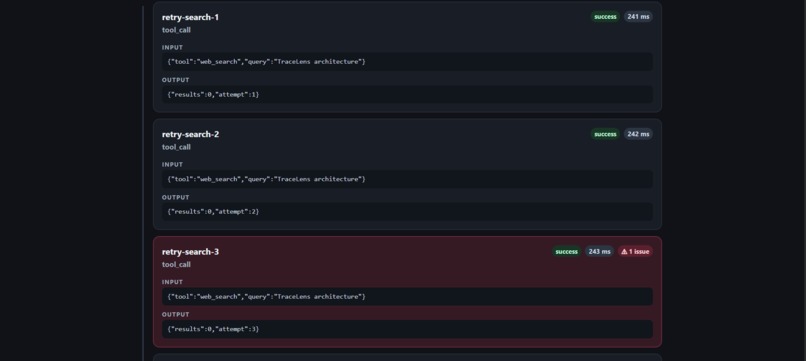Click tool_call label under retry-search-3
This screenshot has height=361, width=806.
click(176, 264)
